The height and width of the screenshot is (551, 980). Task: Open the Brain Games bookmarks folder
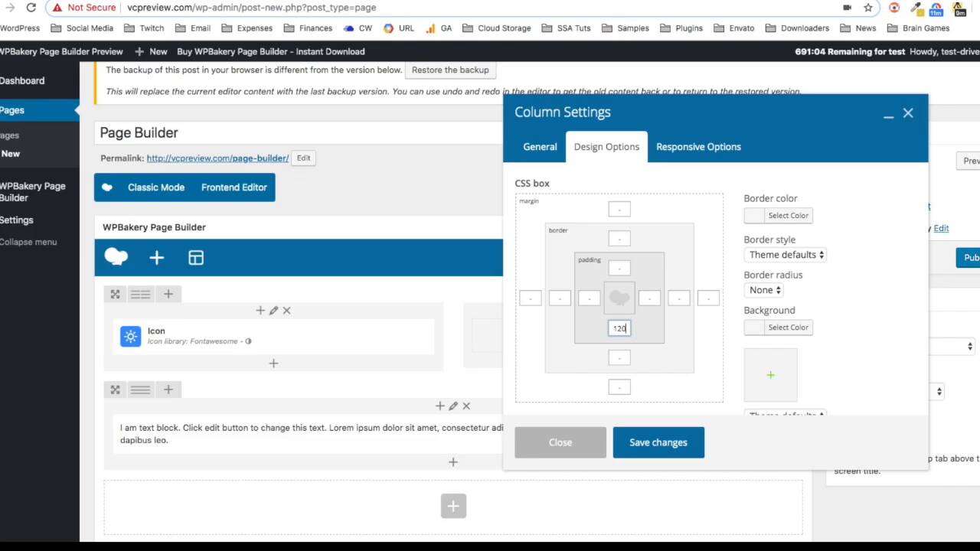pyautogui.click(x=918, y=28)
